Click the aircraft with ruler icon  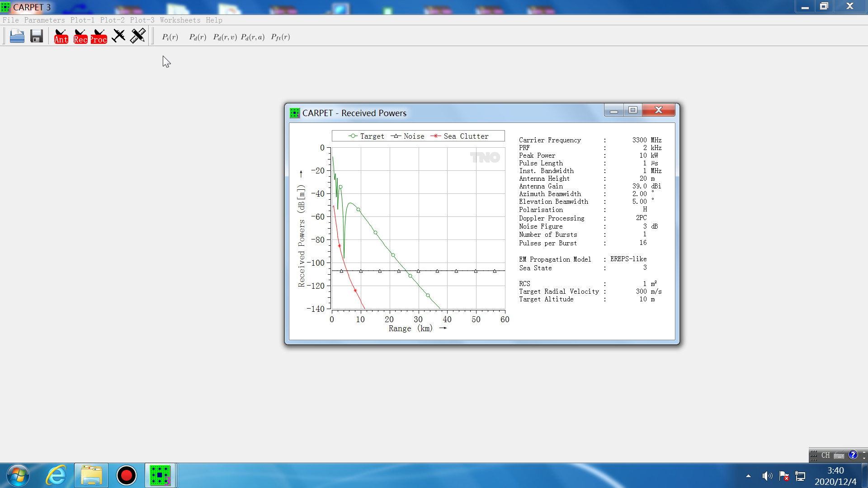tap(138, 36)
